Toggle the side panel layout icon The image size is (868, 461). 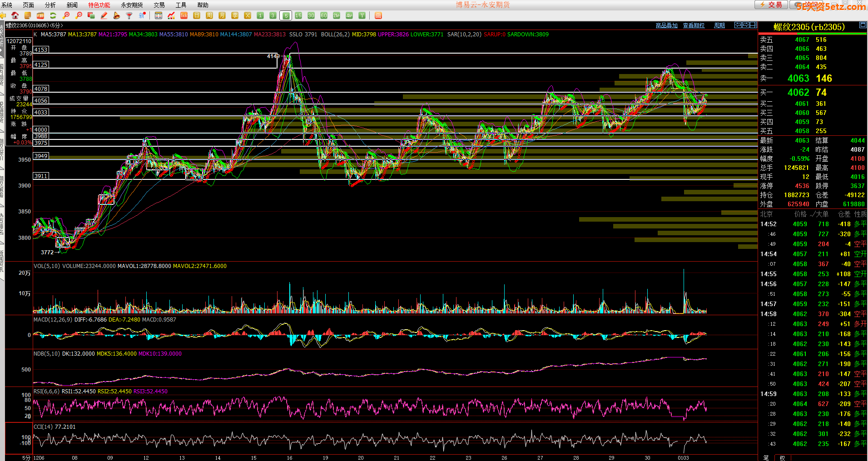754,25
